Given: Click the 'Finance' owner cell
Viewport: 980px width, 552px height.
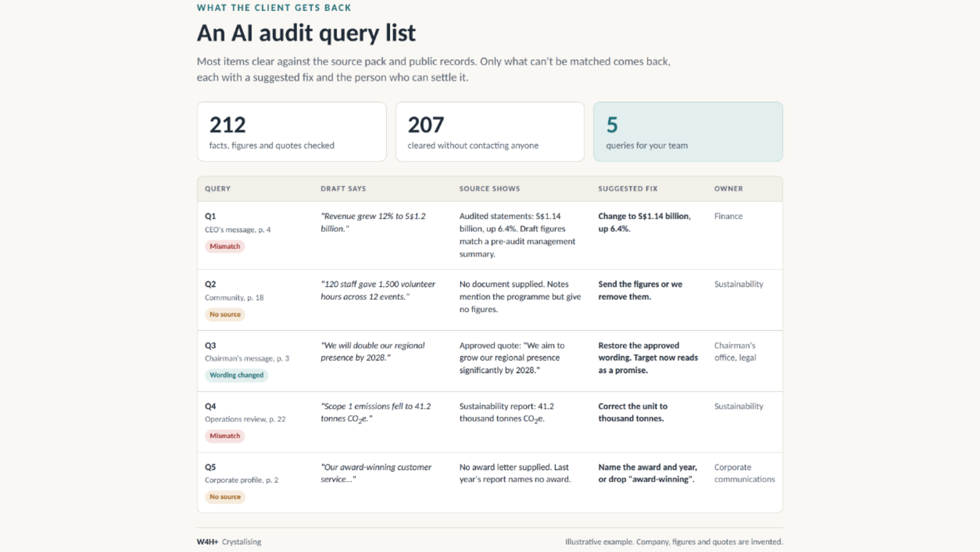Looking at the screenshot, I should pyautogui.click(x=728, y=216).
